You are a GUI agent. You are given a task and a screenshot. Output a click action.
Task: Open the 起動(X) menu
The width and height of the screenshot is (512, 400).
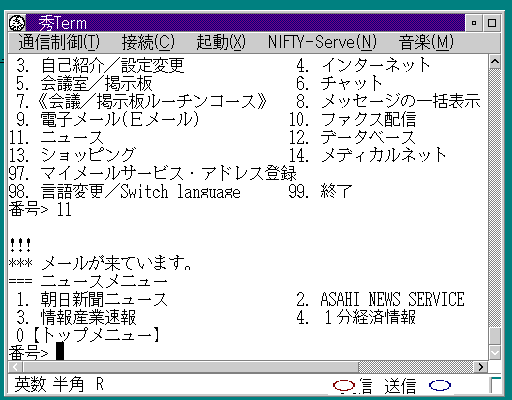[x=221, y=42]
